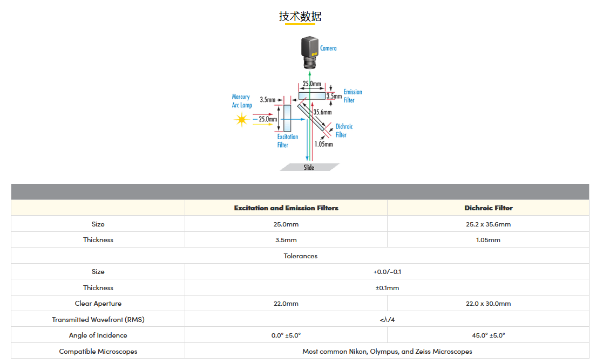Click the 45.0° ±5.0° angle cell
Viewport: 596px width, 364px height.
pos(488,335)
